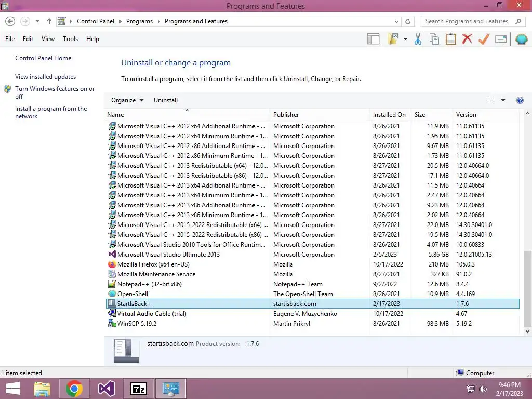This screenshot has width=532, height=399.
Task: Sort by the Name column header
Action: tap(187, 115)
